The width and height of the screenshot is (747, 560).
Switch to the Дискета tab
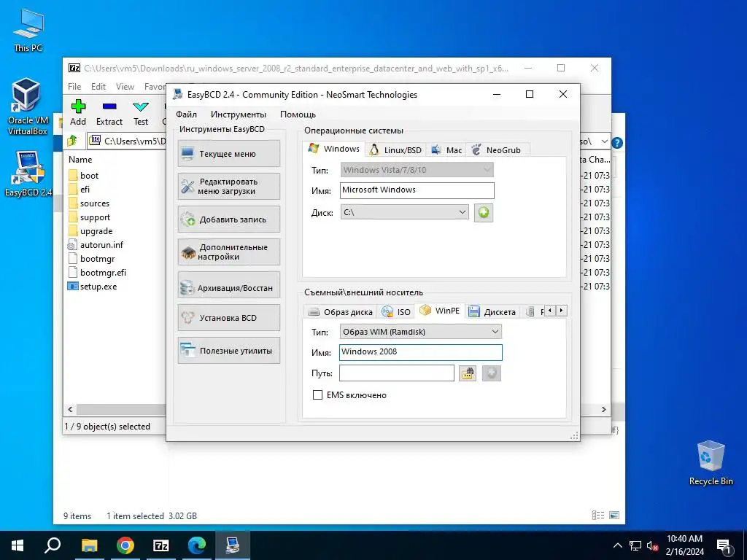pos(492,312)
